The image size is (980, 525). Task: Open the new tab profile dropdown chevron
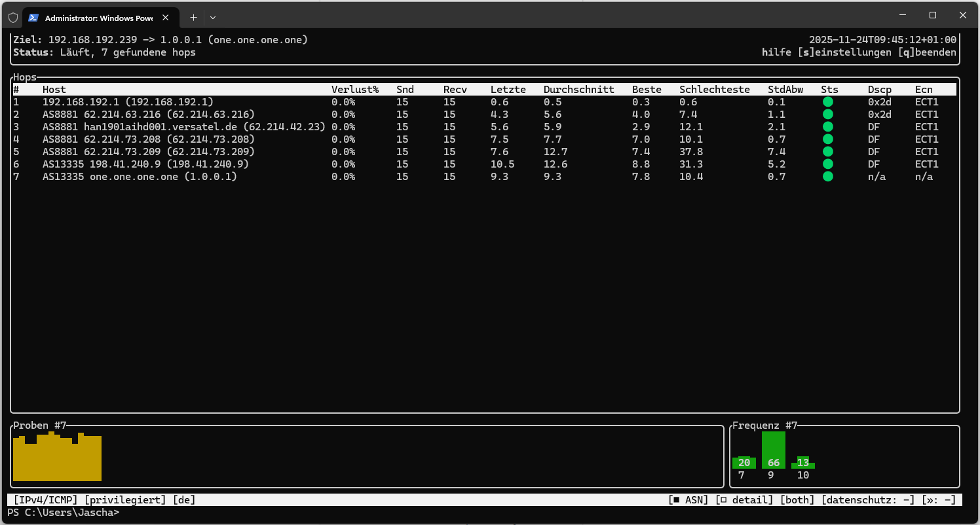point(213,18)
